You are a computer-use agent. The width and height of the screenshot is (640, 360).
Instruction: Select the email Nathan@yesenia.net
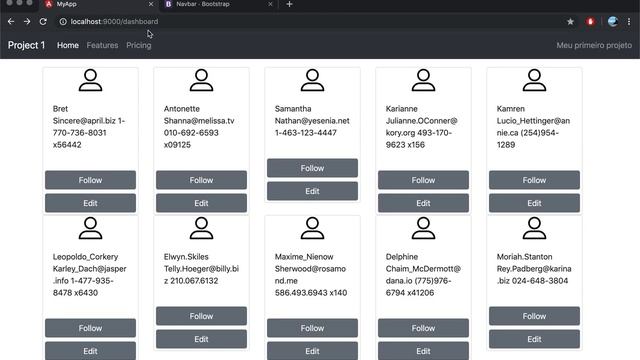click(x=312, y=121)
